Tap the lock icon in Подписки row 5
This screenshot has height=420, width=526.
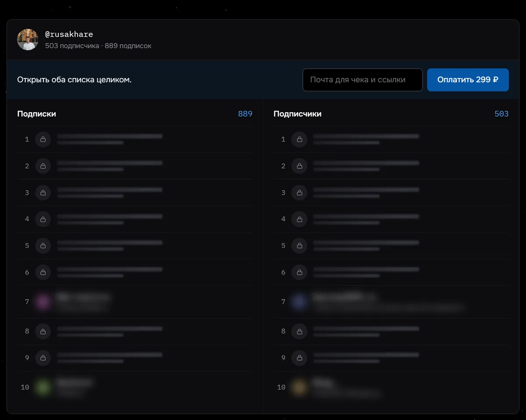[43, 246]
